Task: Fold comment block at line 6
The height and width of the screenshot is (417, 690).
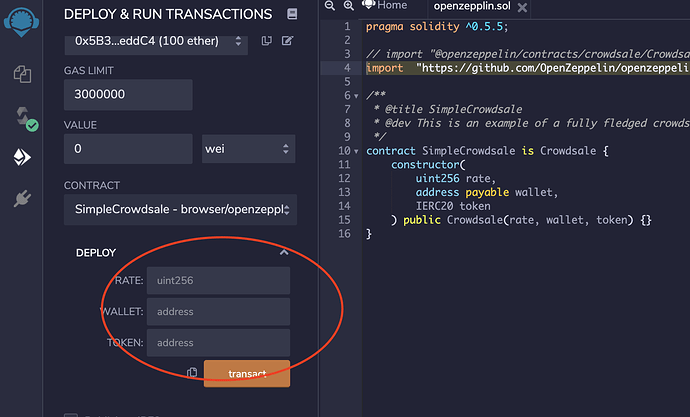Action: 356,95
